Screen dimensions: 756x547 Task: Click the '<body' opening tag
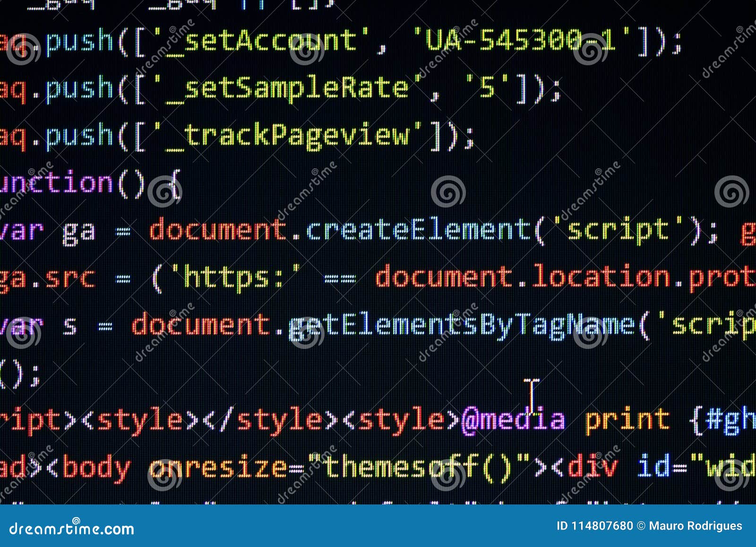[90, 466]
